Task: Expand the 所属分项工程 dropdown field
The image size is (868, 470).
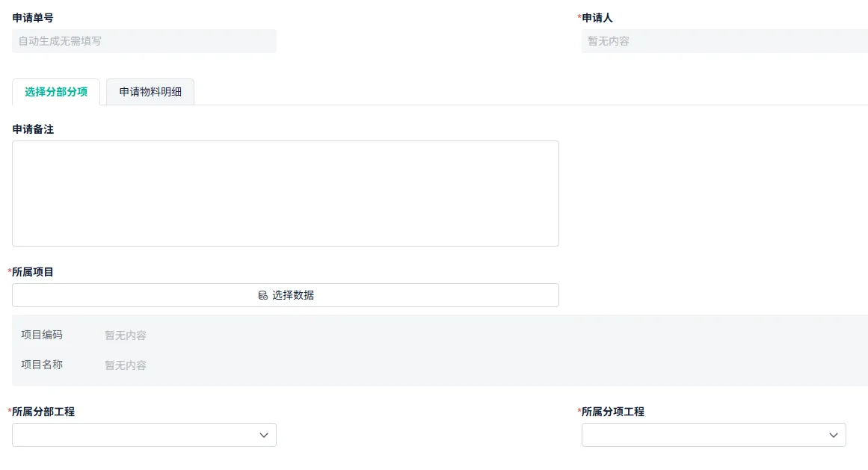Action: [x=703, y=435]
